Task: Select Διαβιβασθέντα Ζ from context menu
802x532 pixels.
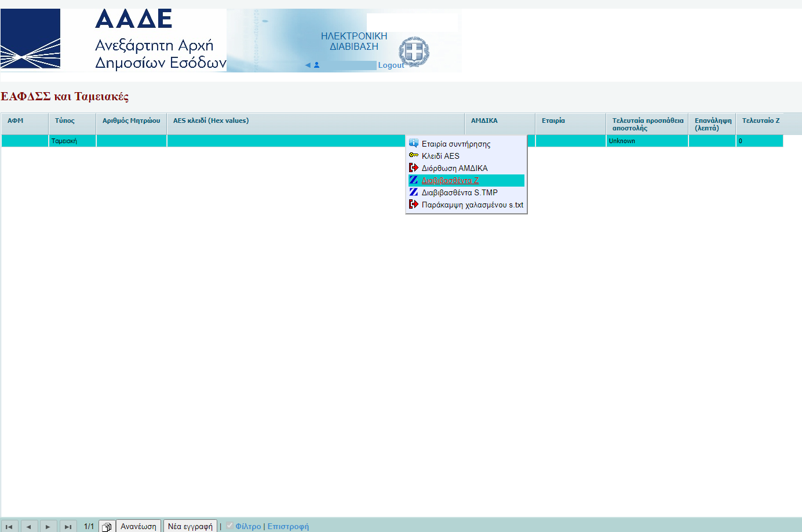Action: 450,180
